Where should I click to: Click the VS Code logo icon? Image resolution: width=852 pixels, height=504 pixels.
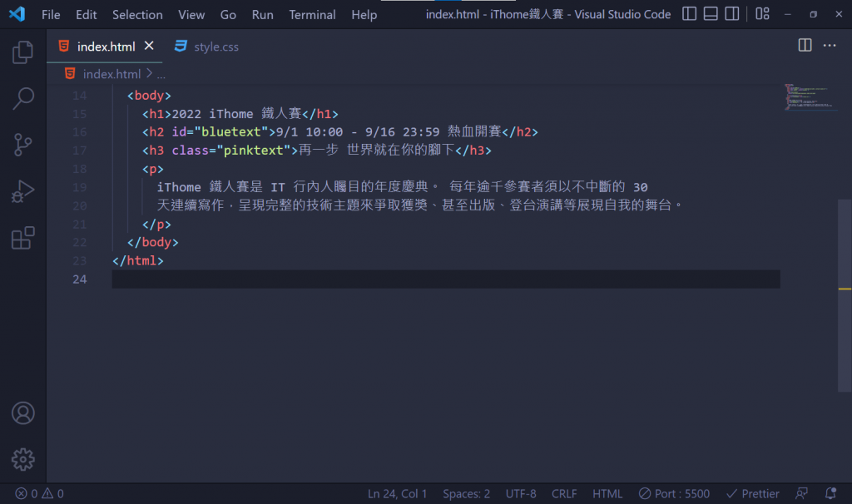(17, 14)
